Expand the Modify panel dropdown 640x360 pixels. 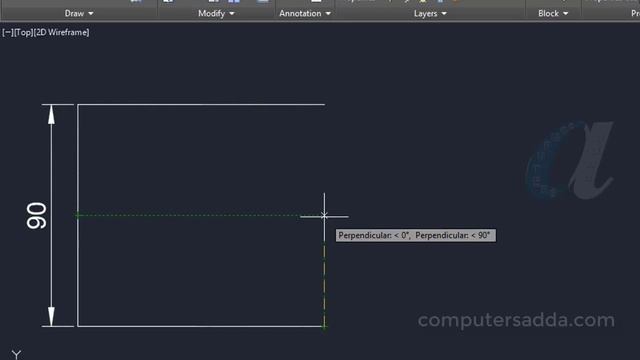tap(216, 13)
